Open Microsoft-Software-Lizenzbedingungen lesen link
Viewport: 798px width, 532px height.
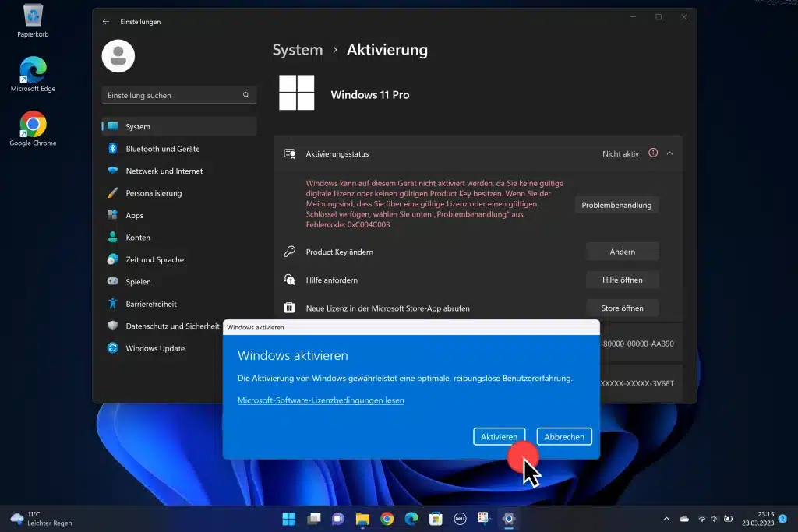tap(320, 400)
